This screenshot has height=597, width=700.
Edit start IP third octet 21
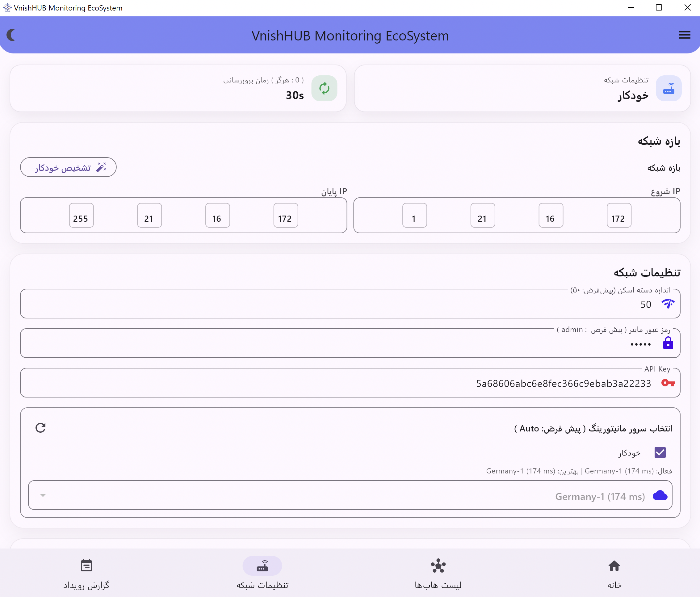[x=483, y=215]
